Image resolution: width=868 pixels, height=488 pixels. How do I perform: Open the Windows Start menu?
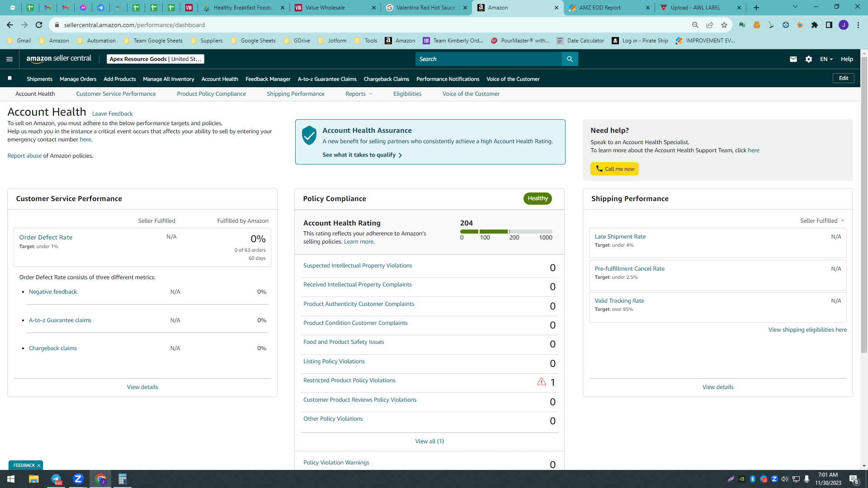tap(11, 479)
